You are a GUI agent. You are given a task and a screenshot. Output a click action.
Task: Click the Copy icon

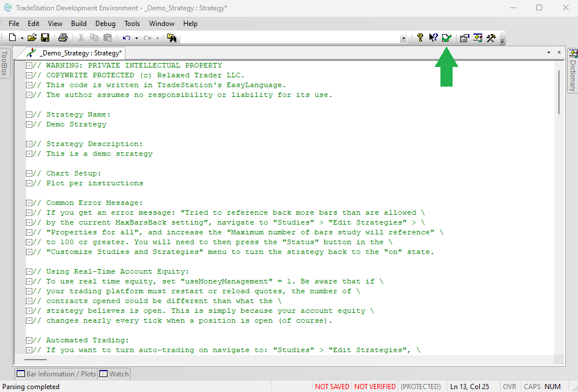94,38
